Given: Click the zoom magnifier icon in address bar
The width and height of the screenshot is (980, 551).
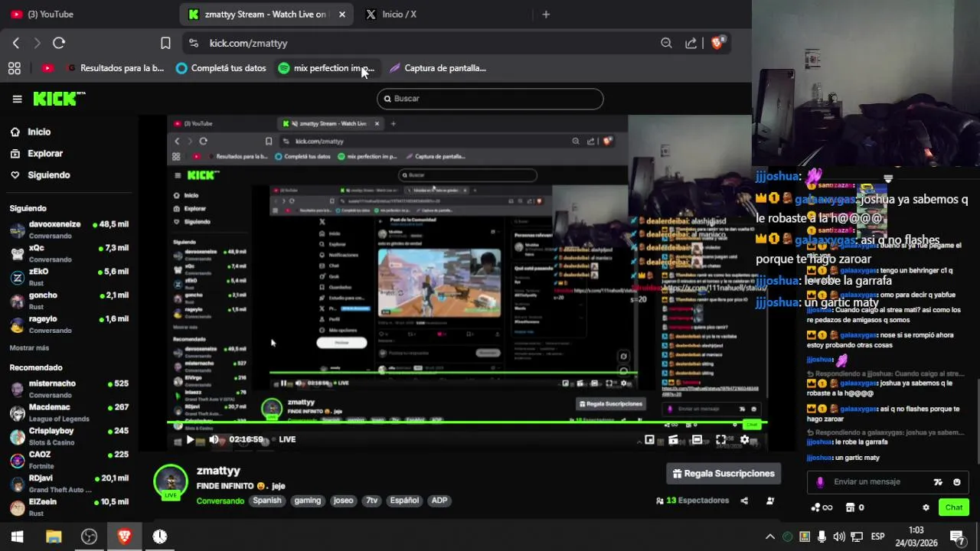Looking at the screenshot, I should click(666, 43).
